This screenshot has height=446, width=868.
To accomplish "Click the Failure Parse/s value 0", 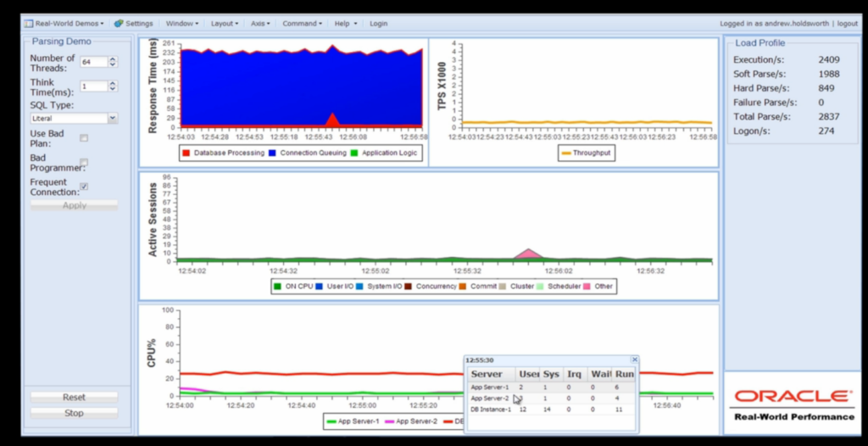I will (x=821, y=103).
